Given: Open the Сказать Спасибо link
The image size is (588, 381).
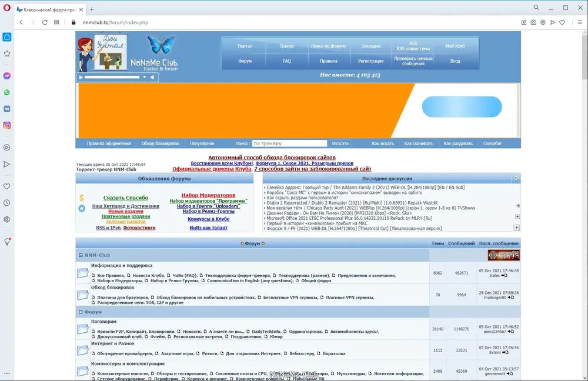Looking at the screenshot, I should [x=126, y=198].
